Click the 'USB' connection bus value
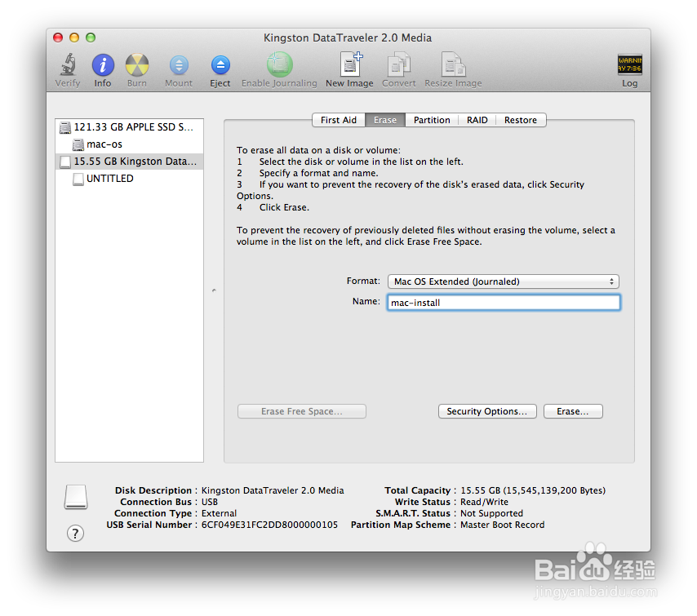 (x=210, y=502)
